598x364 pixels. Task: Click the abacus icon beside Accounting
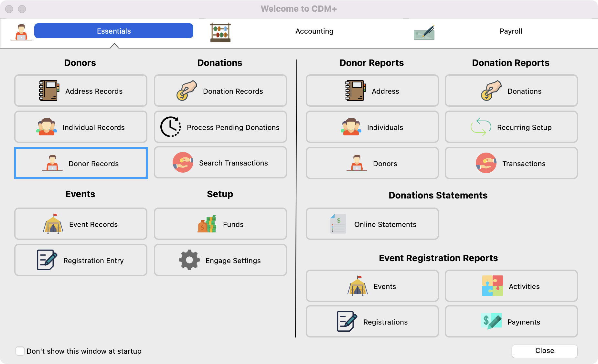pyautogui.click(x=220, y=32)
